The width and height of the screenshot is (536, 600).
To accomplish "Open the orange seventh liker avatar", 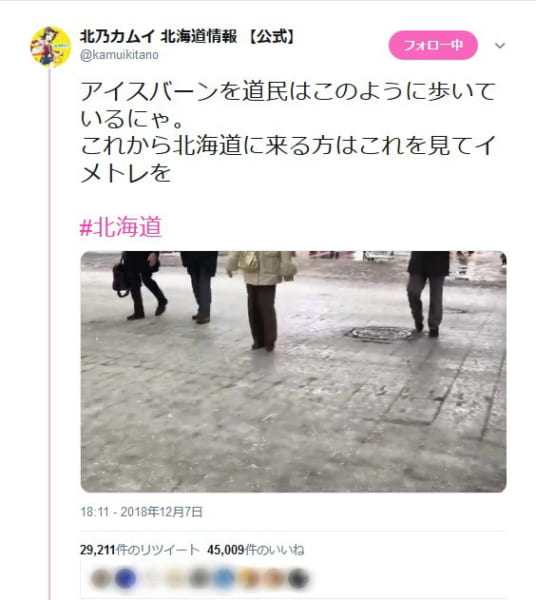I will pyautogui.click(x=249, y=579).
